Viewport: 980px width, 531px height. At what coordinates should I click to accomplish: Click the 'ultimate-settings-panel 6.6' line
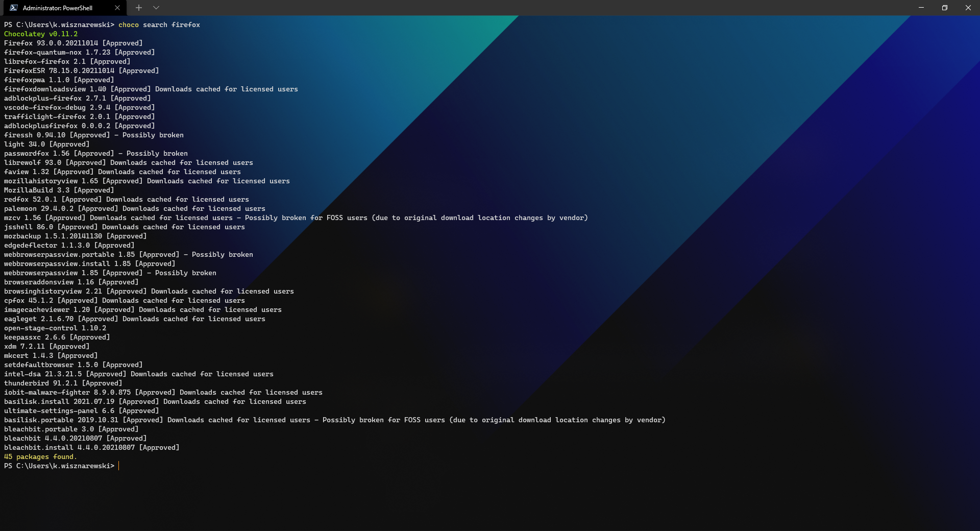point(82,411)
